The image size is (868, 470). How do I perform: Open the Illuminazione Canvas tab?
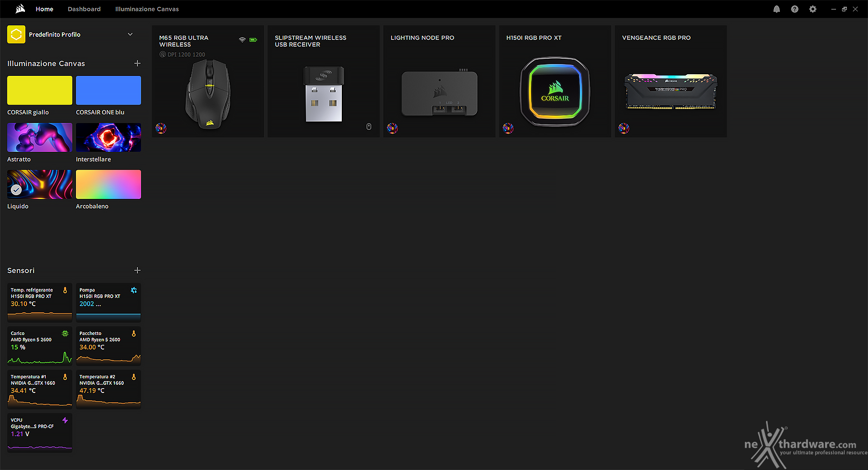click(147, 9)
